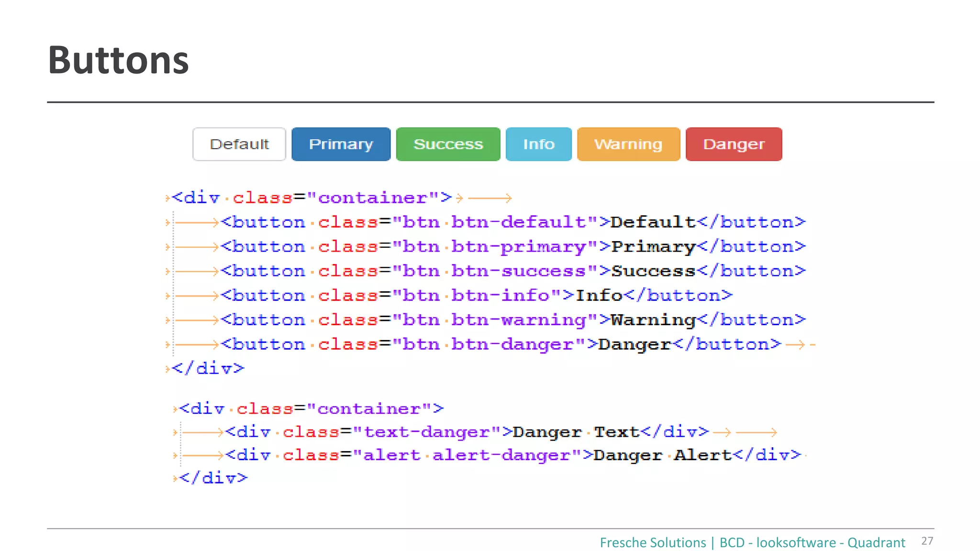Click the green Success button
980x551 pixels.
click(x=448, y=144)
